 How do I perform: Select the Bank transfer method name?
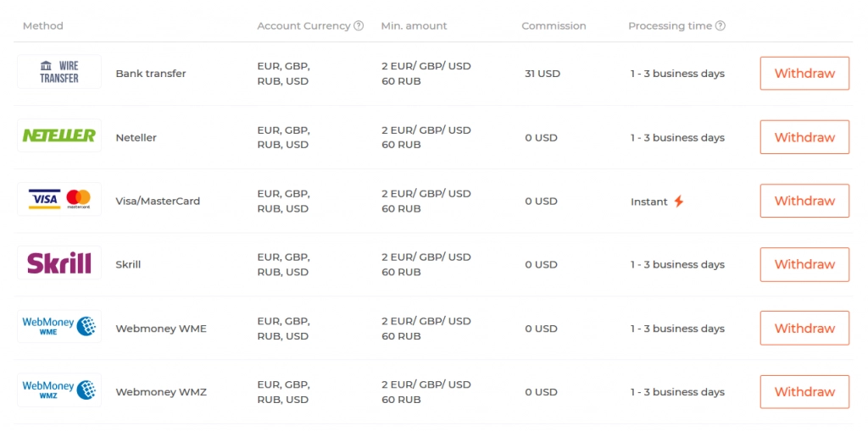coord(151,74)
